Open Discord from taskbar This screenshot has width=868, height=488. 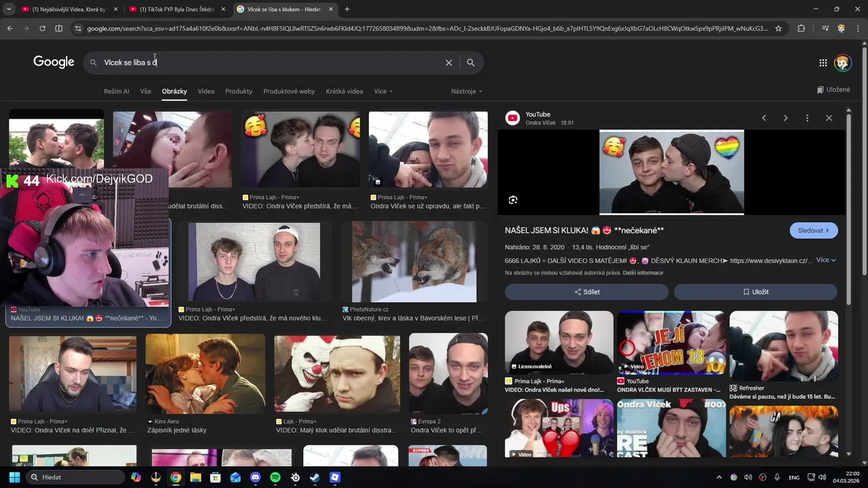[x=255, y=477]
